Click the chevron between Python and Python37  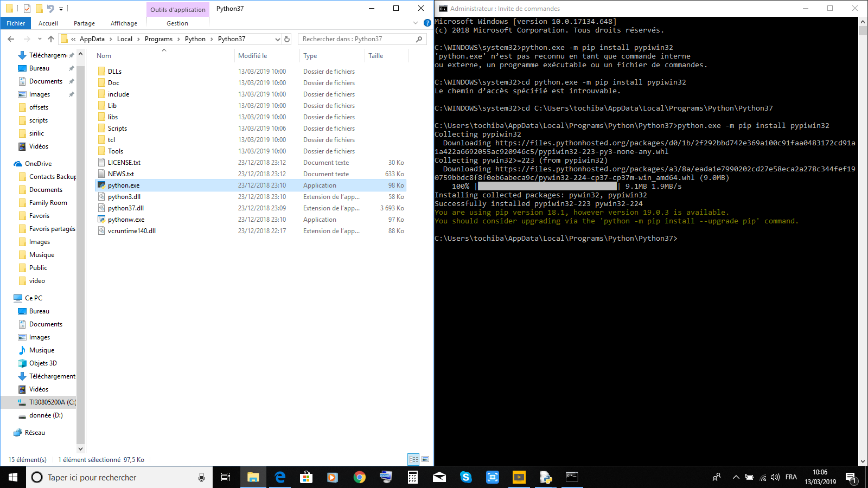(x=212, y=39)
